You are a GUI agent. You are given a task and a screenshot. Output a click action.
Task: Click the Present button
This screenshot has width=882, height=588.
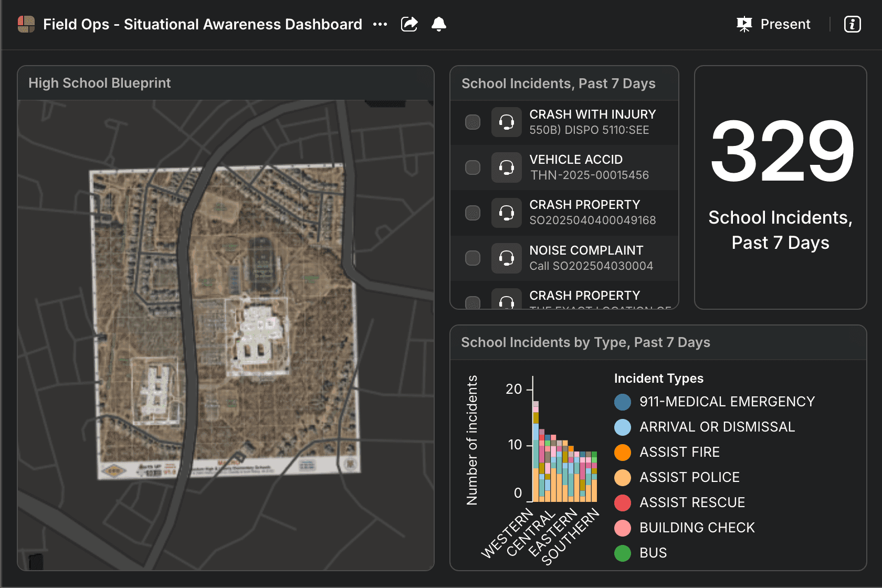pyautogui.click(x=774, y=24)
